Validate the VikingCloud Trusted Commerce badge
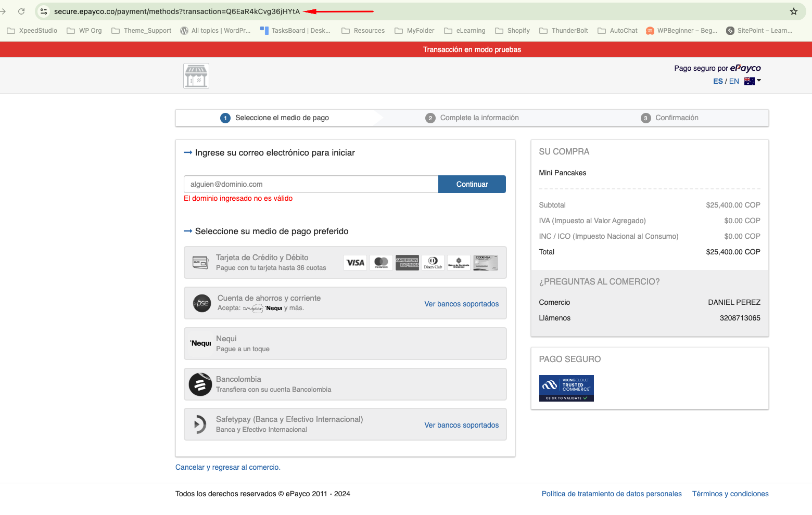812x515 pixels. coord(566,388)
